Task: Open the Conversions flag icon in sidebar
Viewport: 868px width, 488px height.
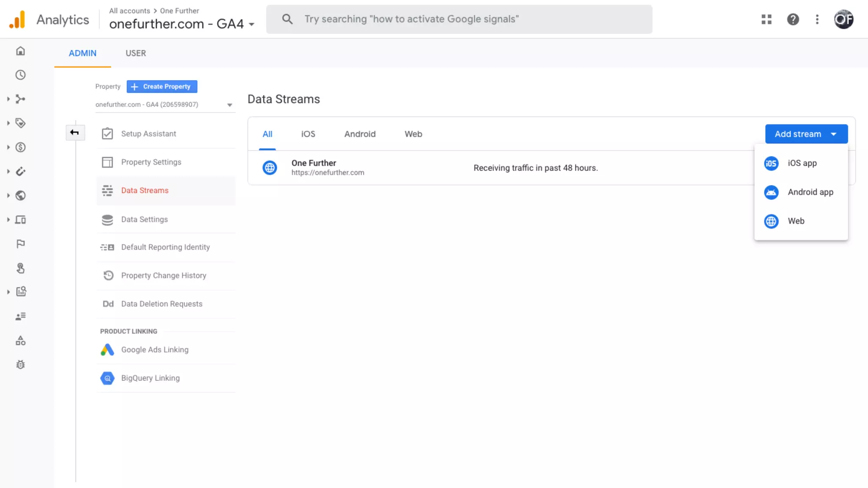Action: (20, 244)
